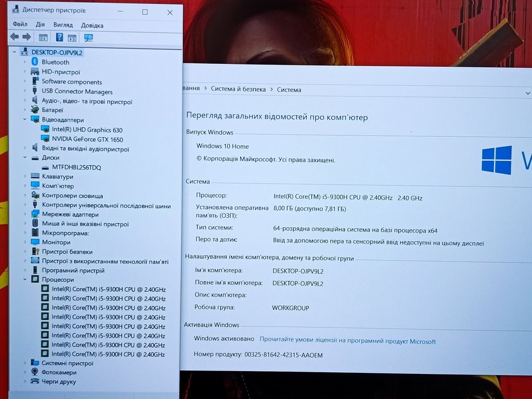Image resolution: width=532 pixels, height=399 pixels.
Task: Expand the Мережеві адаптери category
Action: pos(25,214)
